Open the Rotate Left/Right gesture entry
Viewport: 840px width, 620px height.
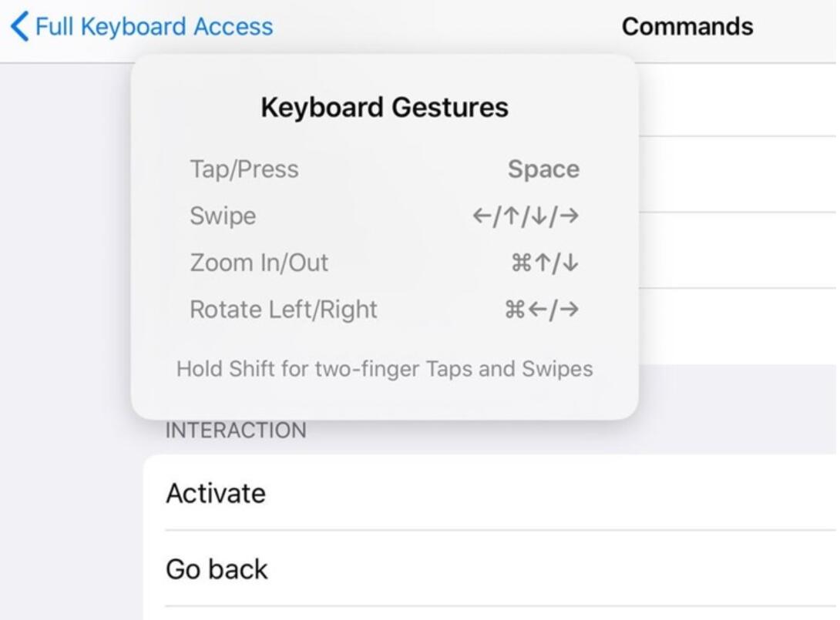283,309
